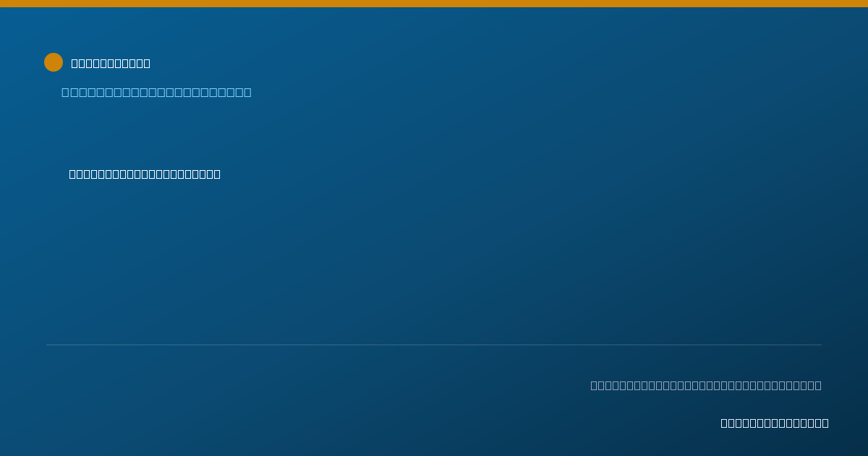Open the white footer text below gray line
Image resolution: width=868 pixels, height=456 pixels.
[x=775, y=423]
